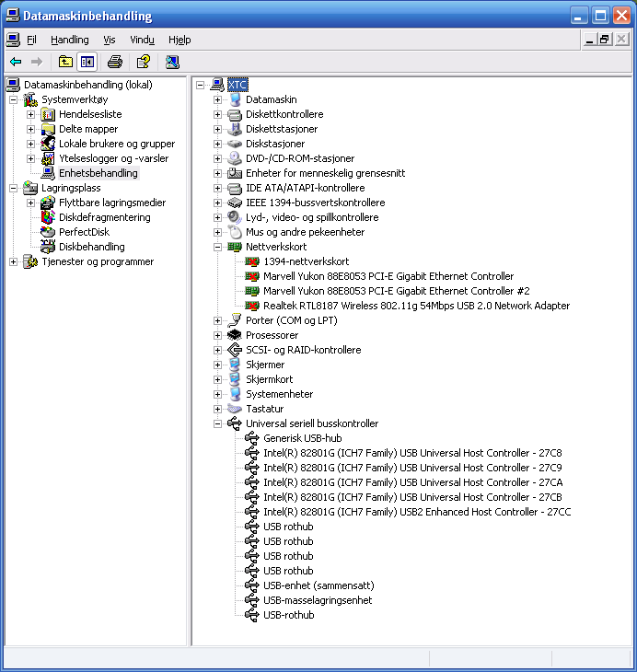The image size is (637, 672).
Task: Expand the Diskstasjoner node
Action: [x=218, y=144]
